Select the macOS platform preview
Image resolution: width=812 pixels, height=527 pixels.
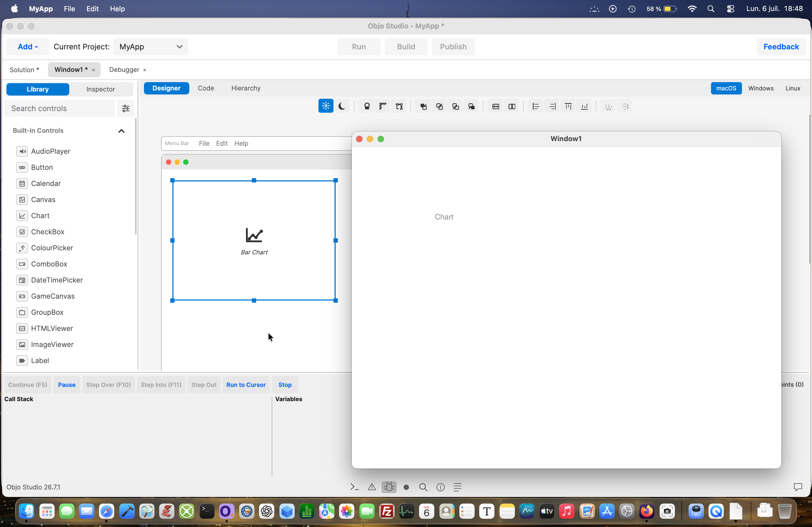click(726, 88)
